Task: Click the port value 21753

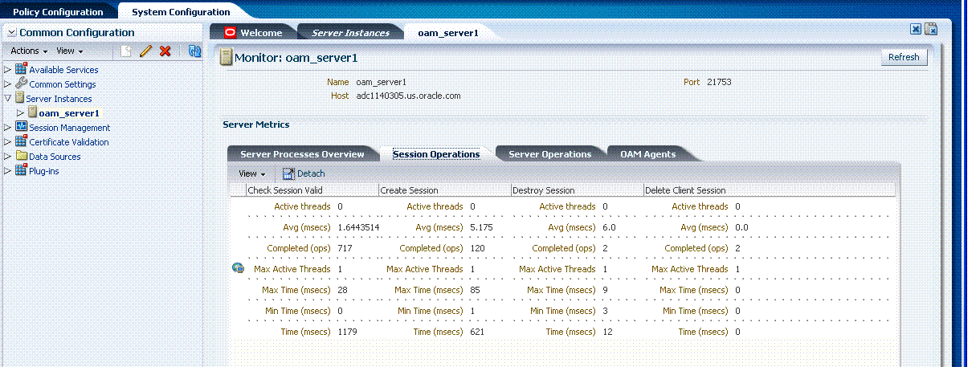Action: (719, 82)
